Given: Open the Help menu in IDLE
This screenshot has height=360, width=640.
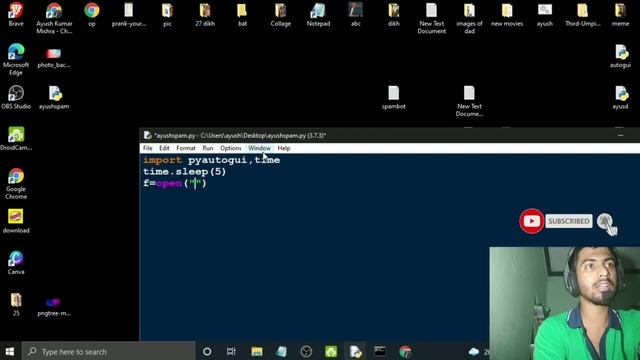Looking at the screenshot, I should pos(284,148).
